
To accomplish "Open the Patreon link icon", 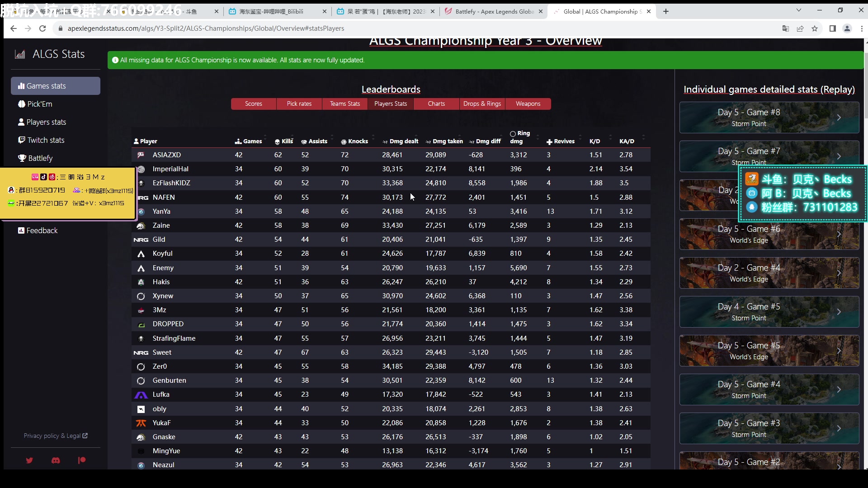I will 82,460.
